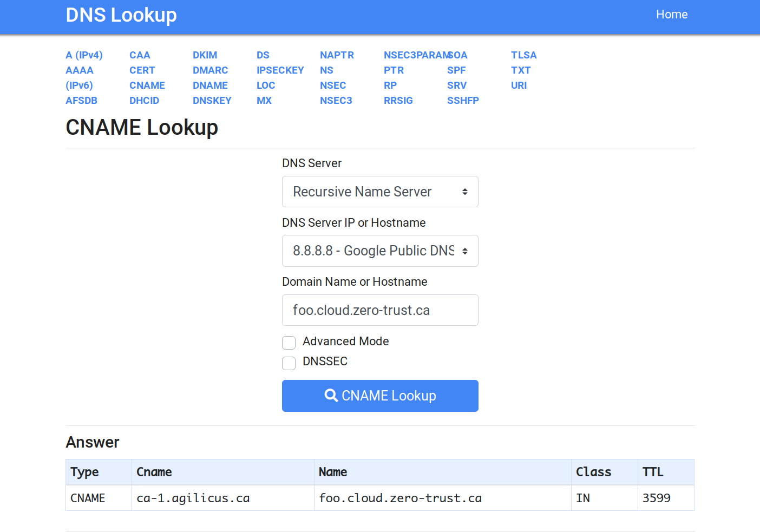Open the CAA record lookup link
Screen dimensions: 760x532
140,55
